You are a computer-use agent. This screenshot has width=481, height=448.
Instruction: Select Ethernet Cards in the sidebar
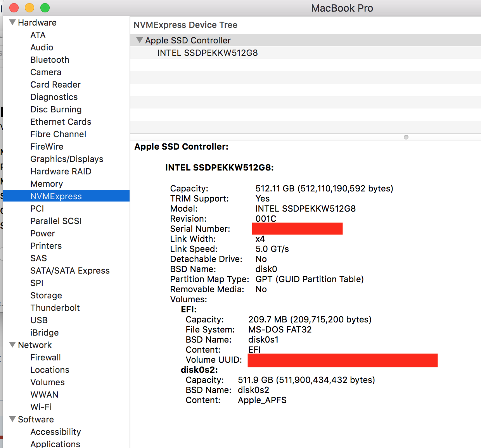point(61,122)
